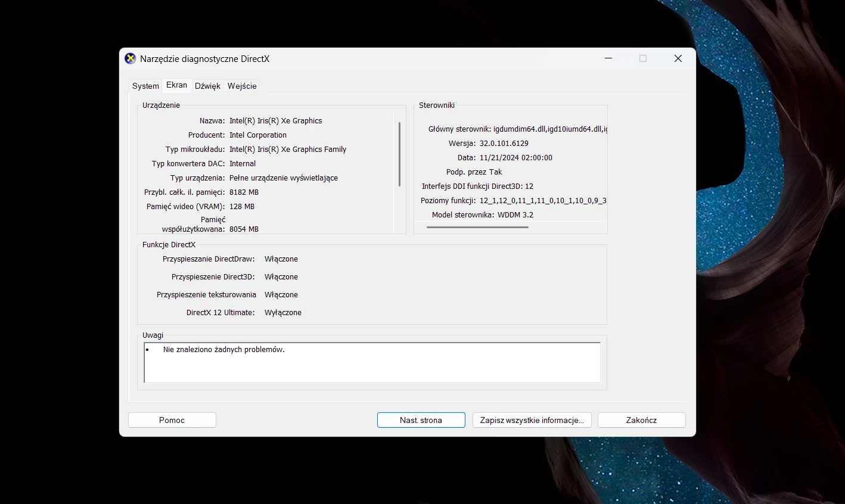
Task: Click the device panel vertical scrollbar
Action: click(399, 154)
